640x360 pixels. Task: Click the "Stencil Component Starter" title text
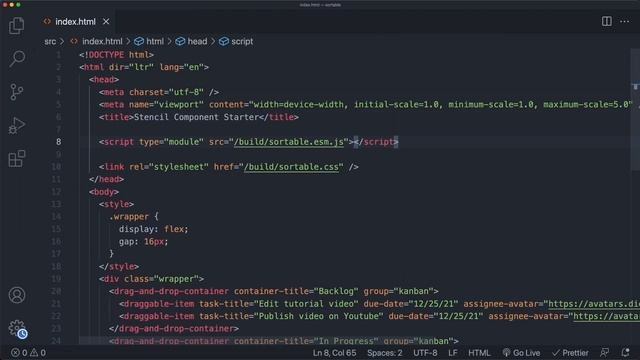pos(196,117)
